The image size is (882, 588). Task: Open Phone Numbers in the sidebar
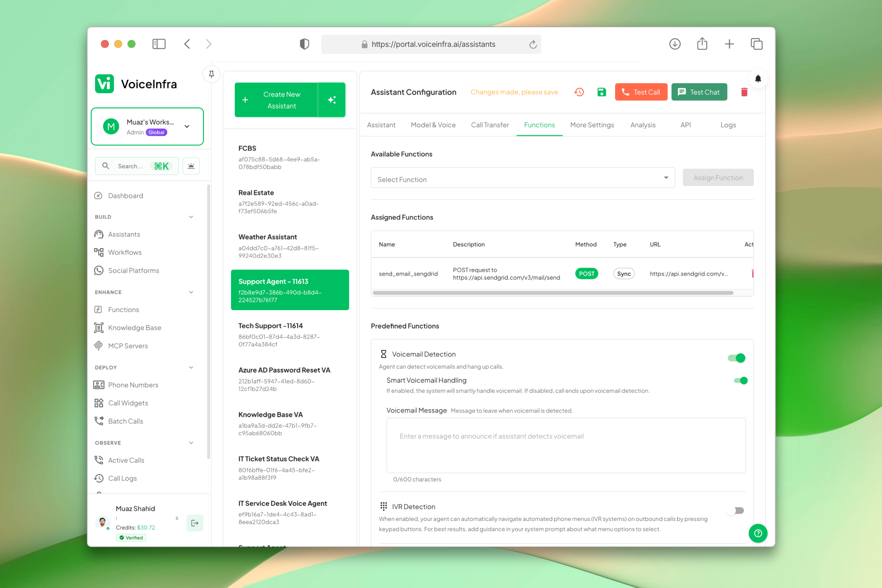pos(133,385)
